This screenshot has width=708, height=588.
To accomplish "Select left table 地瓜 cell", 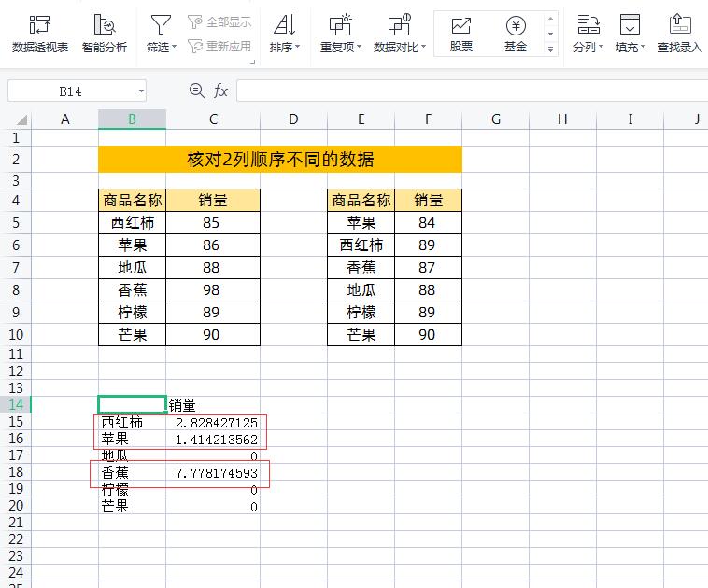I will (x=132, y=267).
